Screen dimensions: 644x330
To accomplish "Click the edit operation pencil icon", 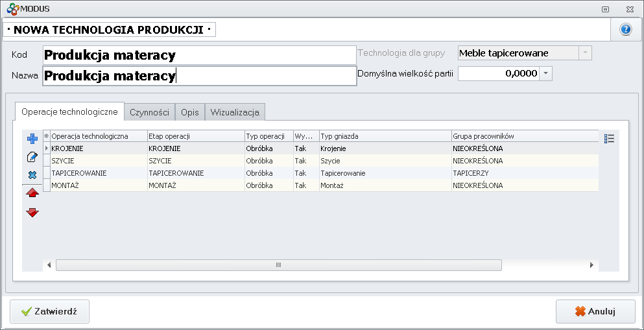I will [x=32, y=157].
